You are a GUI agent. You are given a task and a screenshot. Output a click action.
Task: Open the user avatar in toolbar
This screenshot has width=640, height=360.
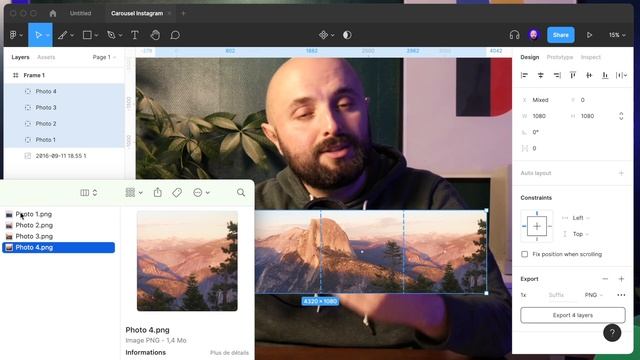[533, 35]
